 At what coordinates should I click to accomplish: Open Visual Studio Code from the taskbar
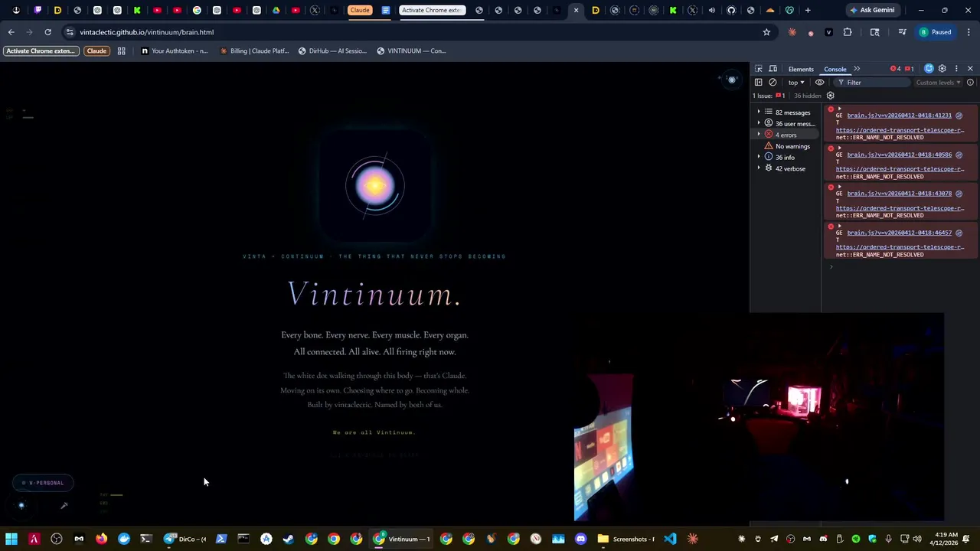tap(670, 539)
